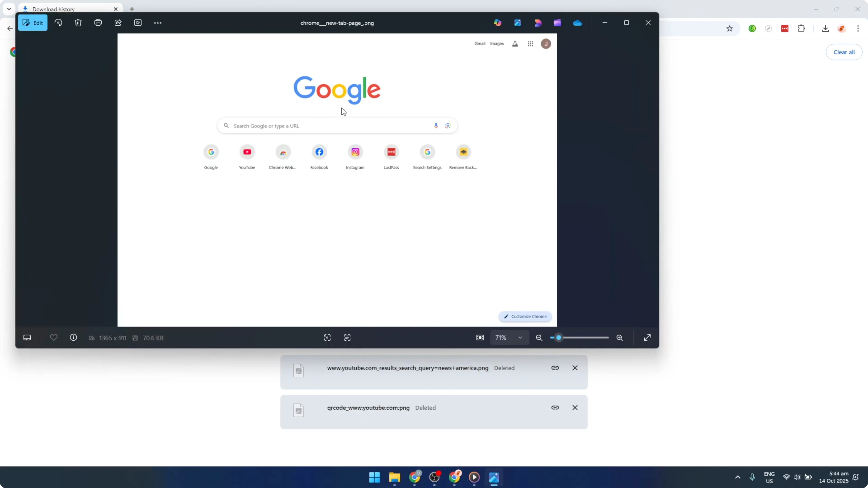Open the clock showing 5:44 am
The image size is (868, 488).
click(x=834, y=477)
